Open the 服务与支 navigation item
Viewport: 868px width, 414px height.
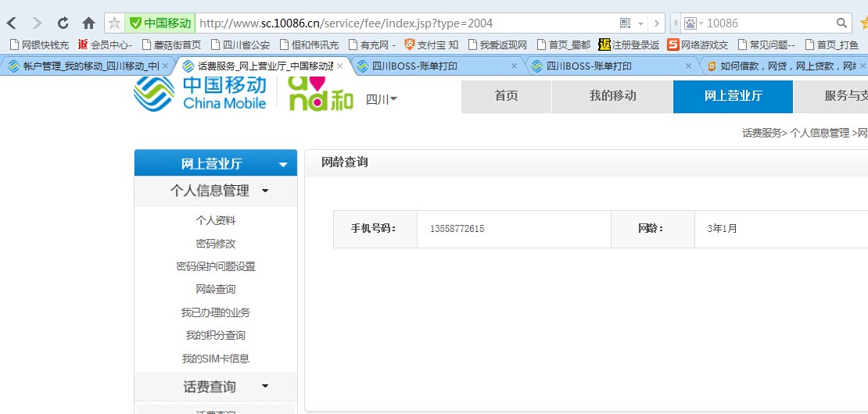pos(831,96)
